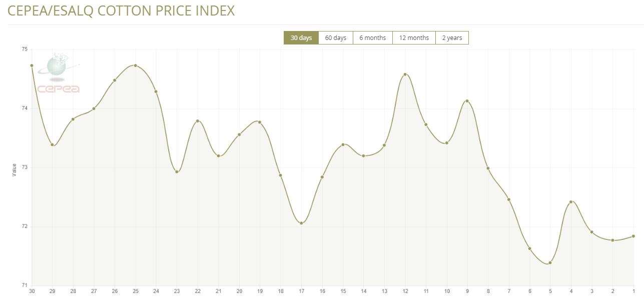The image size is (644, 297).
Task: Select the peak data point at day 25
Action: pos(136,65)
